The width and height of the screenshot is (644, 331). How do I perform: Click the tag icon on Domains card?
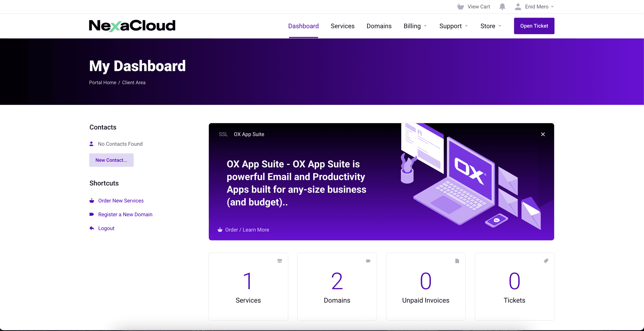368,261
